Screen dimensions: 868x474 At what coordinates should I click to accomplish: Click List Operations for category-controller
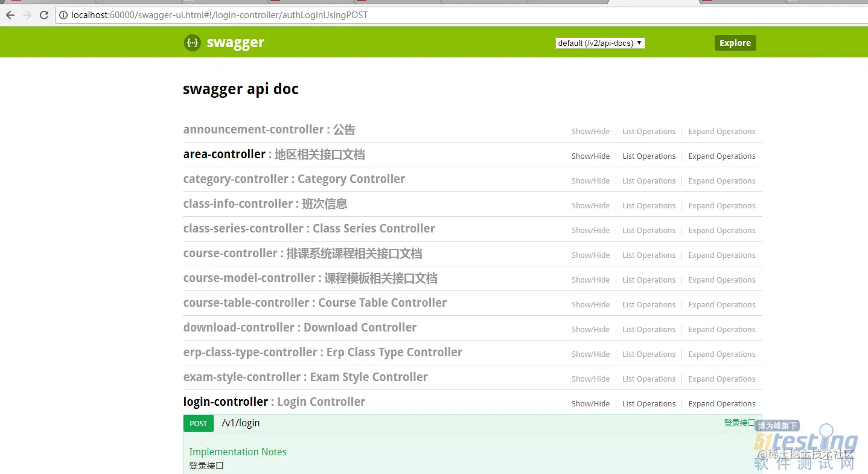(x=649, y=181)
